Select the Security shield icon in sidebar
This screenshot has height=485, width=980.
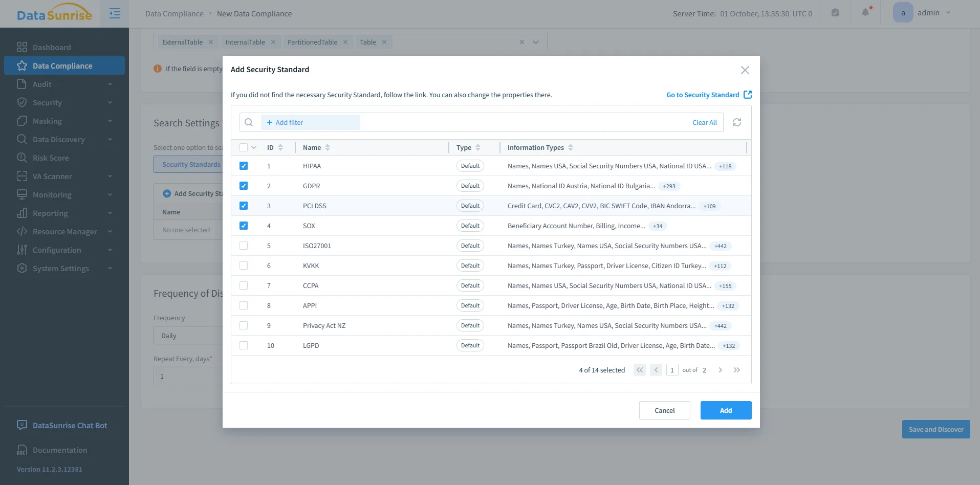tap(21, 102)
